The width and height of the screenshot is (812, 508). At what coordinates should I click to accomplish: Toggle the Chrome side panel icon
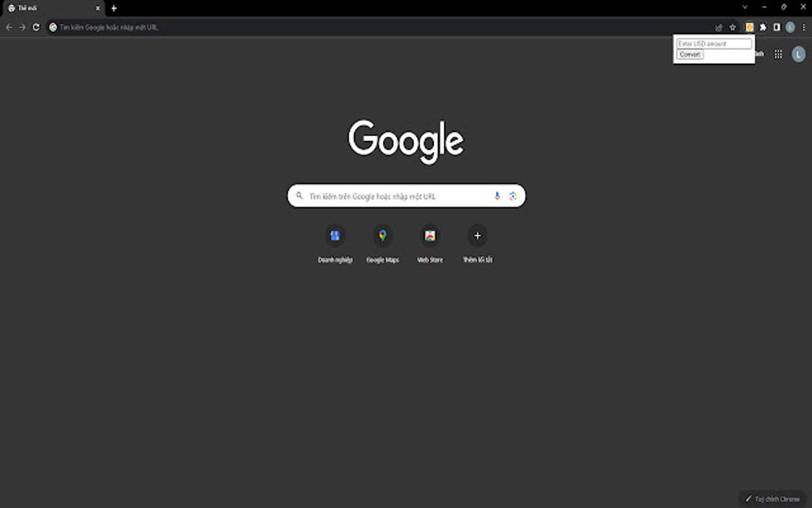tap(776, 27)
